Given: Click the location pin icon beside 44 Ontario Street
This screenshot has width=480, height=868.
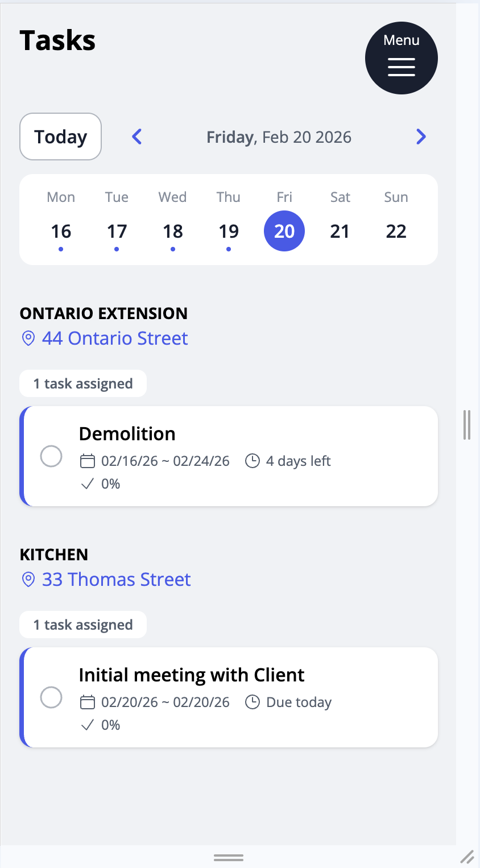Looking at the screenshot, I should click(x=28, y=338).
